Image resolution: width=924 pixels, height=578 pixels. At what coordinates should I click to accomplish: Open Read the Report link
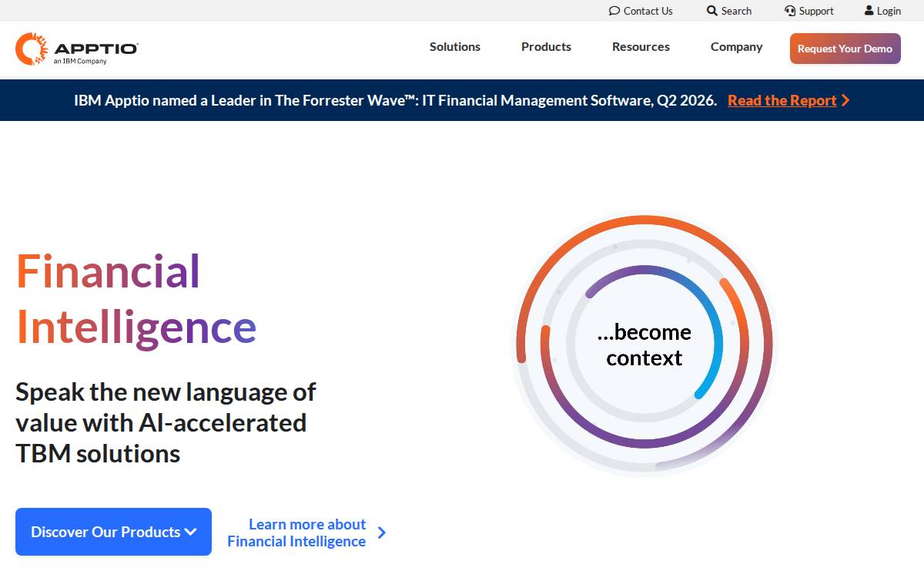click(x=782, y=100)
